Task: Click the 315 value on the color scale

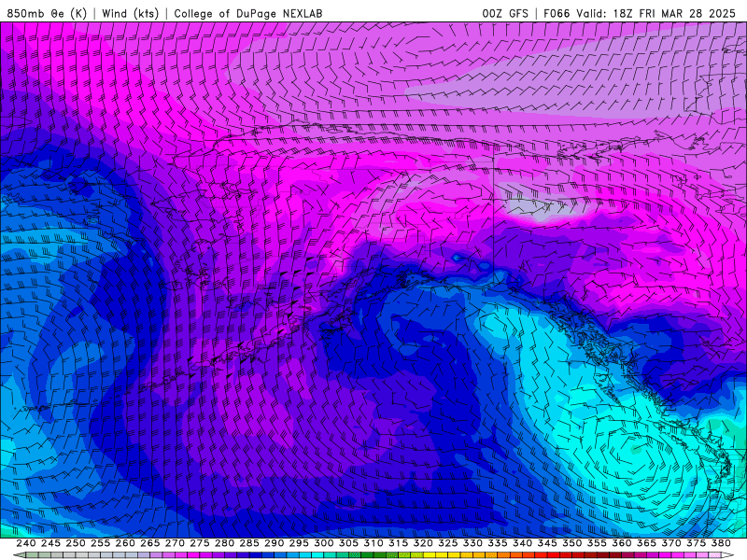Action: (399, 543)
